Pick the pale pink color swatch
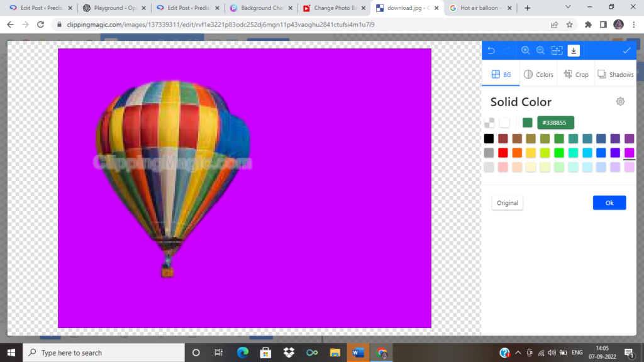644x362 pixels. (502, 167)
